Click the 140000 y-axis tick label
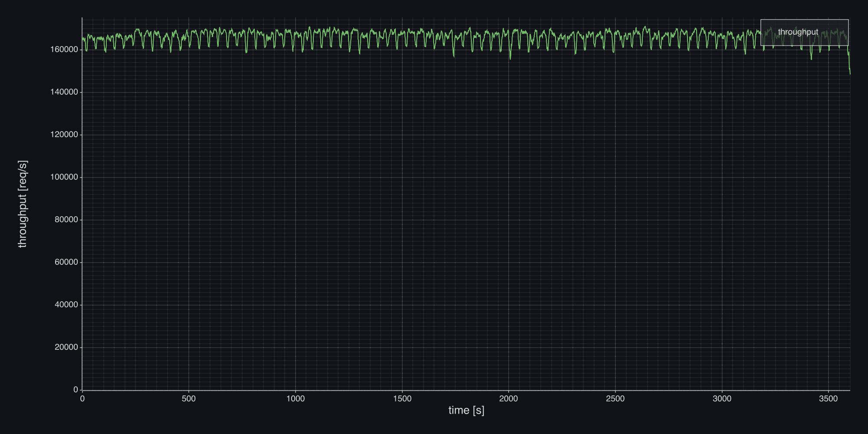Viewport: 868px width, 434px height. (64, 92)
